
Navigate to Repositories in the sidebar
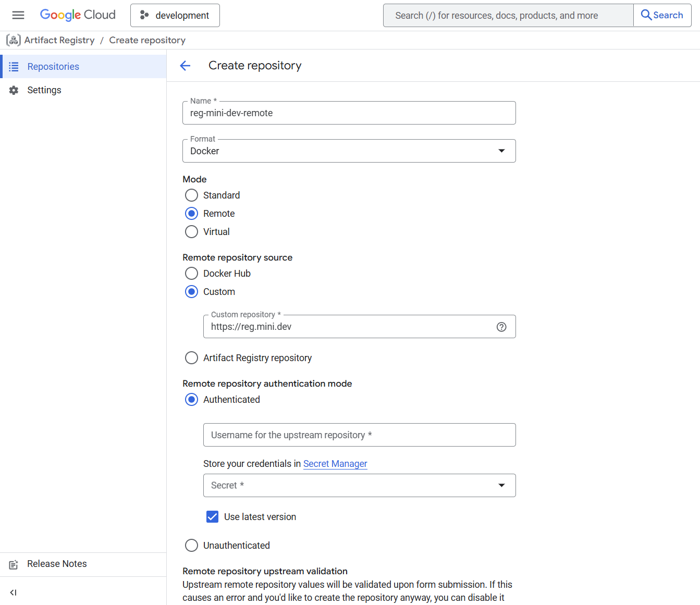tap(53, 66)
